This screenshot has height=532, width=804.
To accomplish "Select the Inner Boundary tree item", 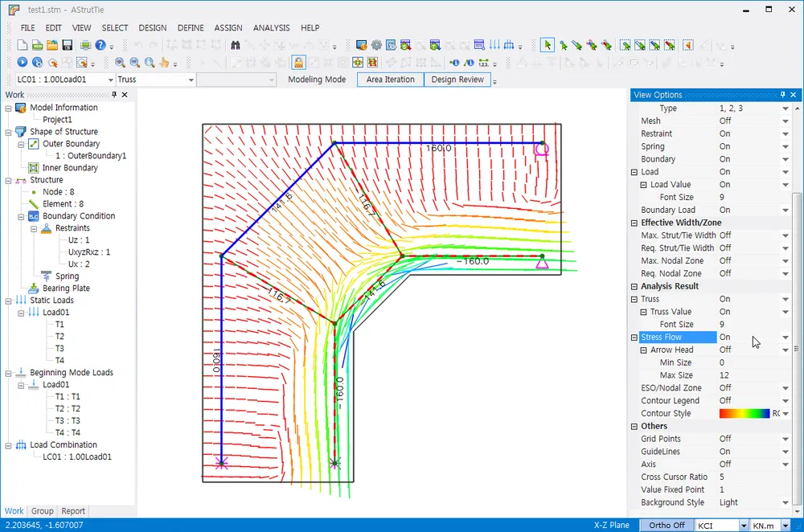I will [70, 168].
